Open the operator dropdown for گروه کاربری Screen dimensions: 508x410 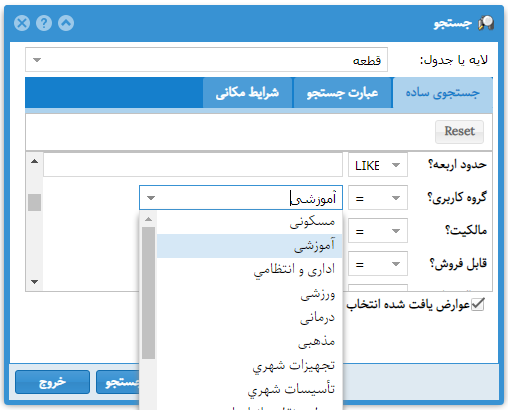pyautogui.click(x=378, y=198)
